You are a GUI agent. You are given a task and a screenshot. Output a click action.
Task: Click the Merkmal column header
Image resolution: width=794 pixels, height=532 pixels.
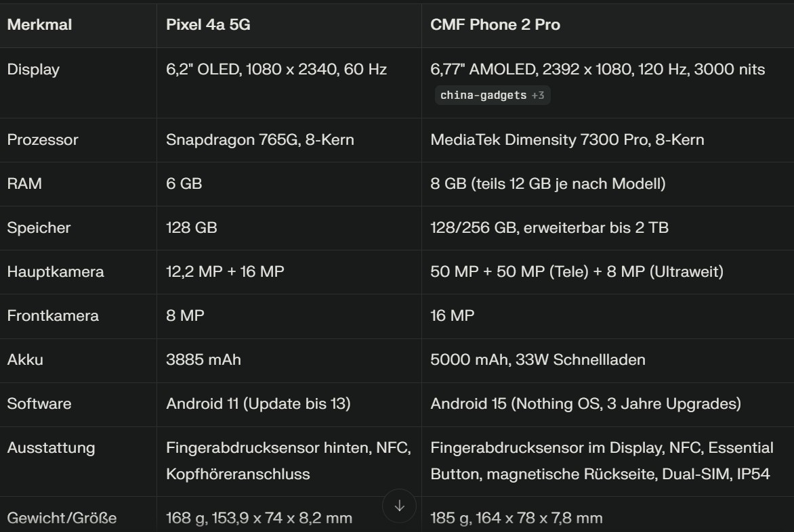pos(39,25)
